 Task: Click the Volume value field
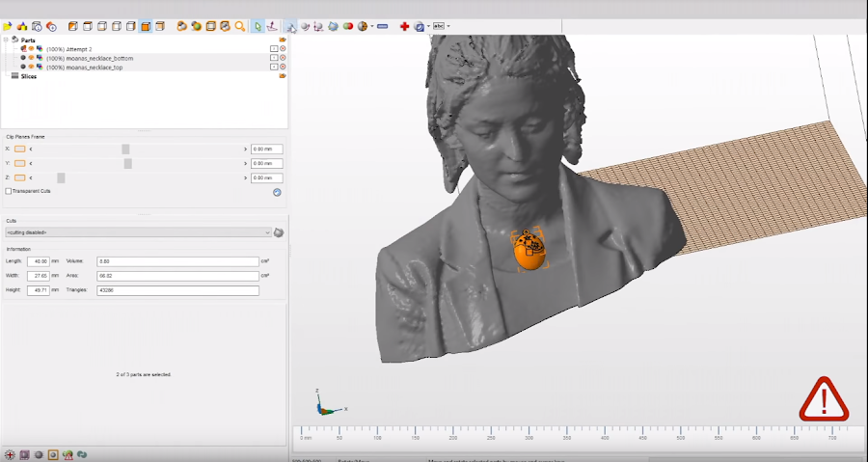tap(177, 261)
